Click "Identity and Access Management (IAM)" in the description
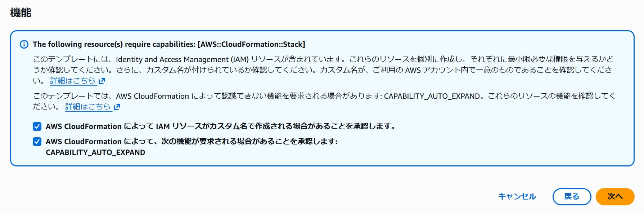This screenshot has height=214, width=644. click(x=182, y=59)
